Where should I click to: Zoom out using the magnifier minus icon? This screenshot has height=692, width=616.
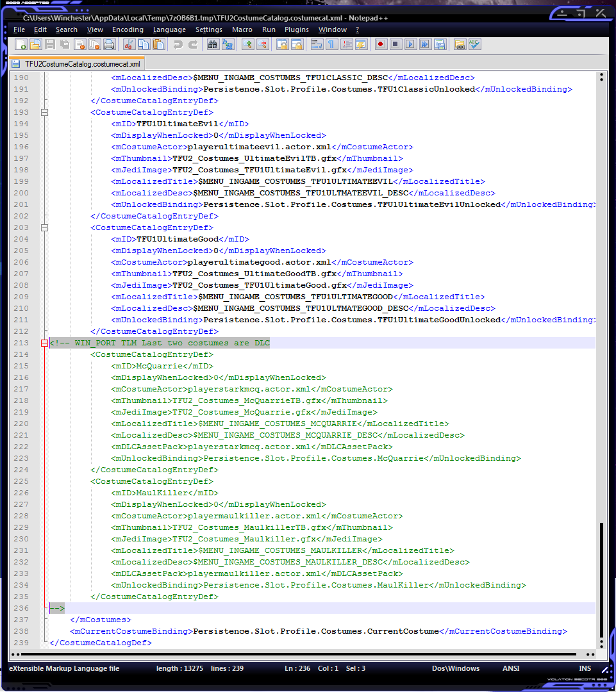262,44
